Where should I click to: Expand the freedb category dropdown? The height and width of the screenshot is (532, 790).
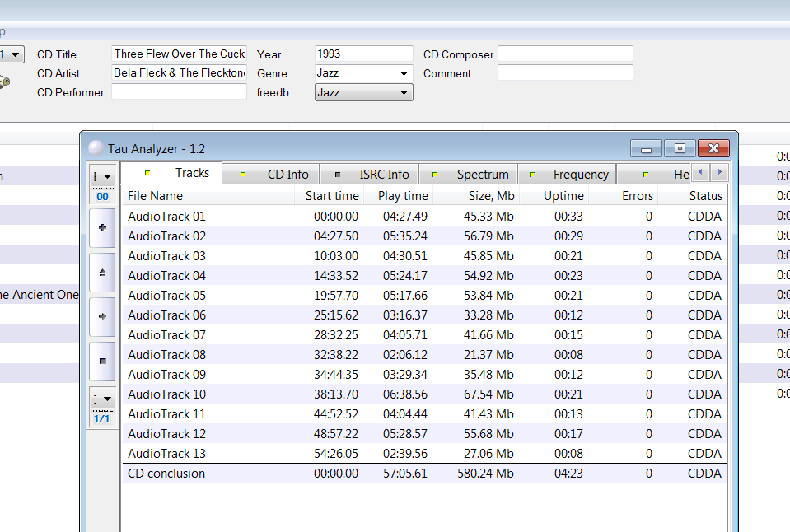pyautogui.click(x=404, y=93)
